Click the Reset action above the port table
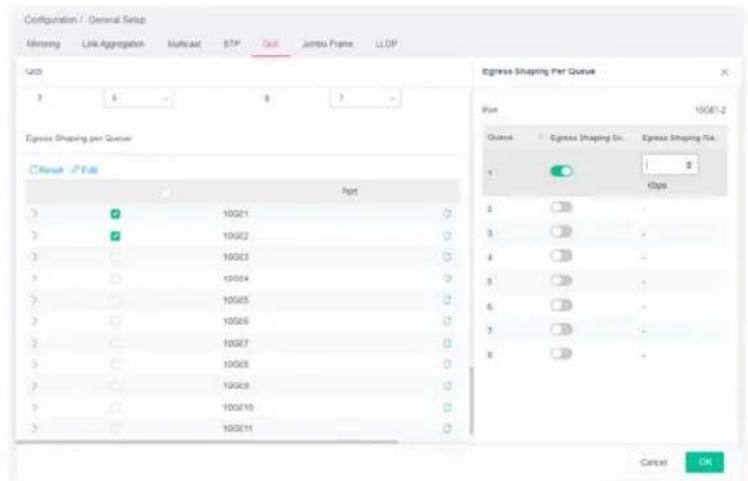This screenshot has width=748, height=481. pos(46,169)
